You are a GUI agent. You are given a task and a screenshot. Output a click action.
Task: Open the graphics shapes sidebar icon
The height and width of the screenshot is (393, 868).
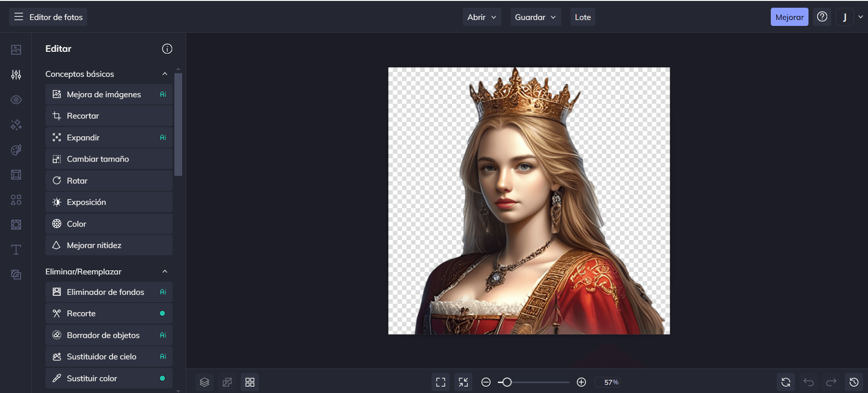coord(16,199)
